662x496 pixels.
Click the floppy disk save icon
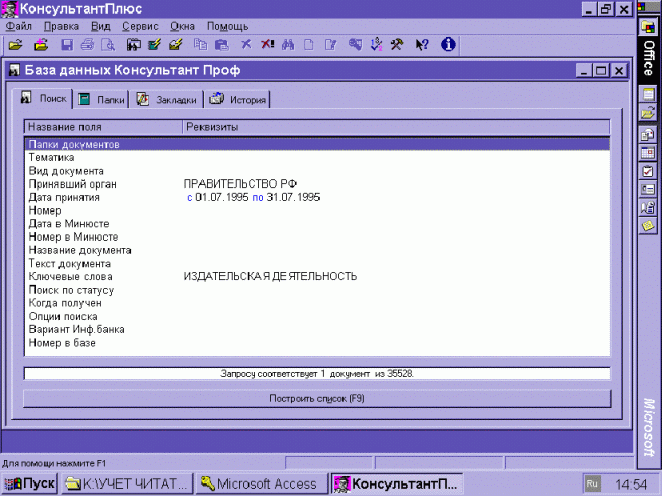67,44
